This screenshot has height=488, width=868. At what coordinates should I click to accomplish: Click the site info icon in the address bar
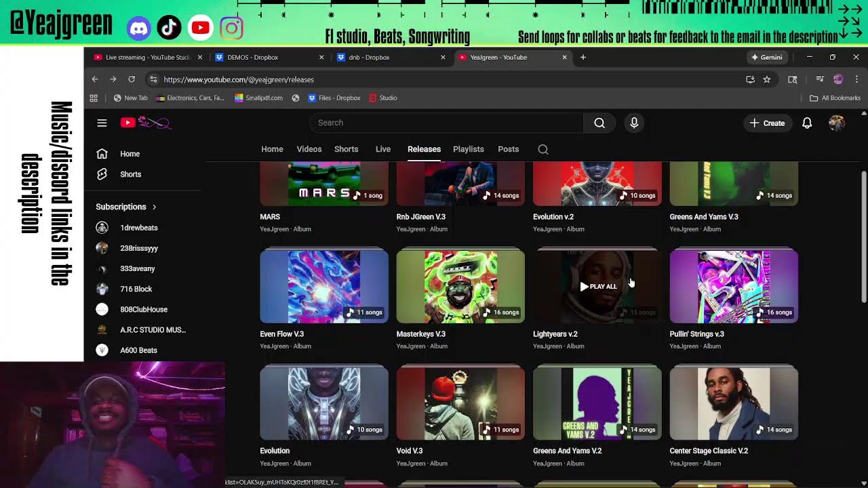click(153, 79)
